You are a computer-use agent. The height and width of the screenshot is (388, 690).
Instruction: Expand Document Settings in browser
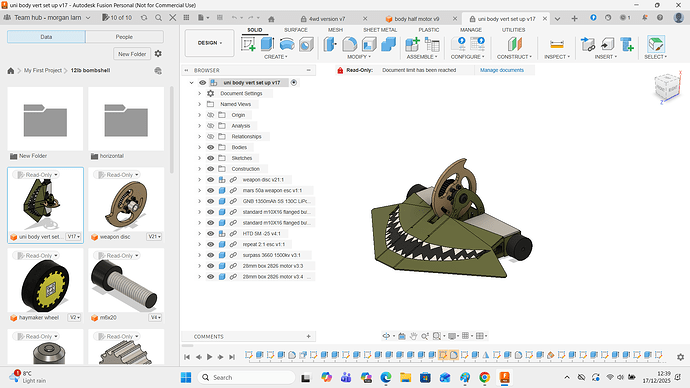click(x=199, y=93)
